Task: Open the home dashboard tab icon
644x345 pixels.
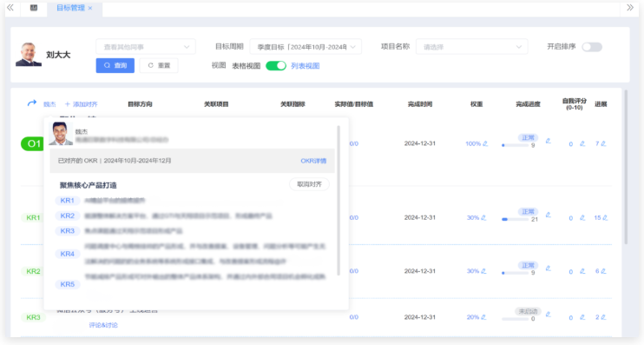Action: point(34,8)
